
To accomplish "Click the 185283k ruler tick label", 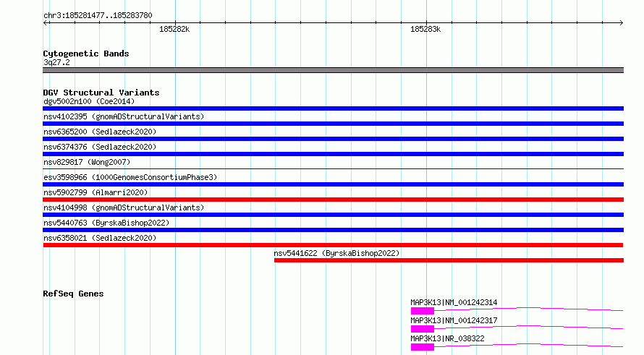I will (425, 29).
